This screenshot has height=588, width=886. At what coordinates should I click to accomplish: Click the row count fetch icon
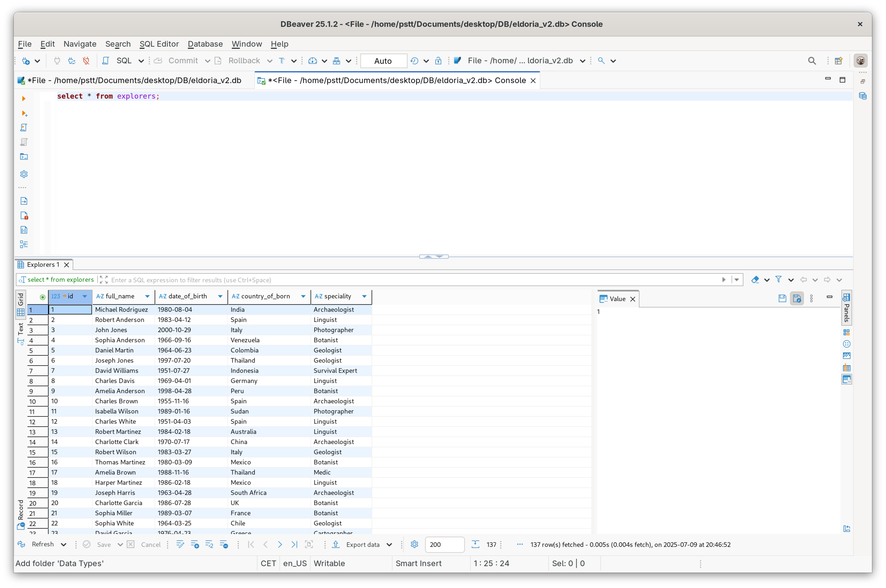coord(475,545)
